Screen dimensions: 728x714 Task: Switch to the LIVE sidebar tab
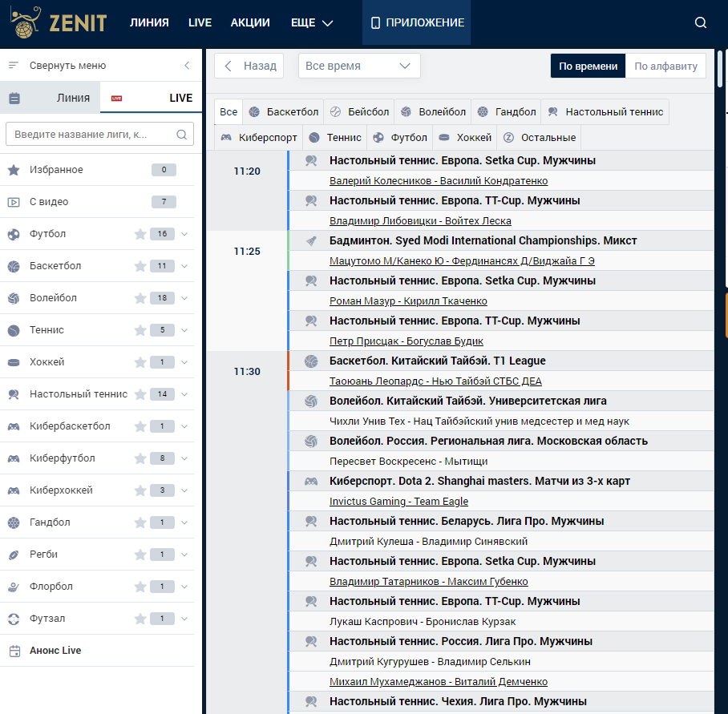pos(151,98)
